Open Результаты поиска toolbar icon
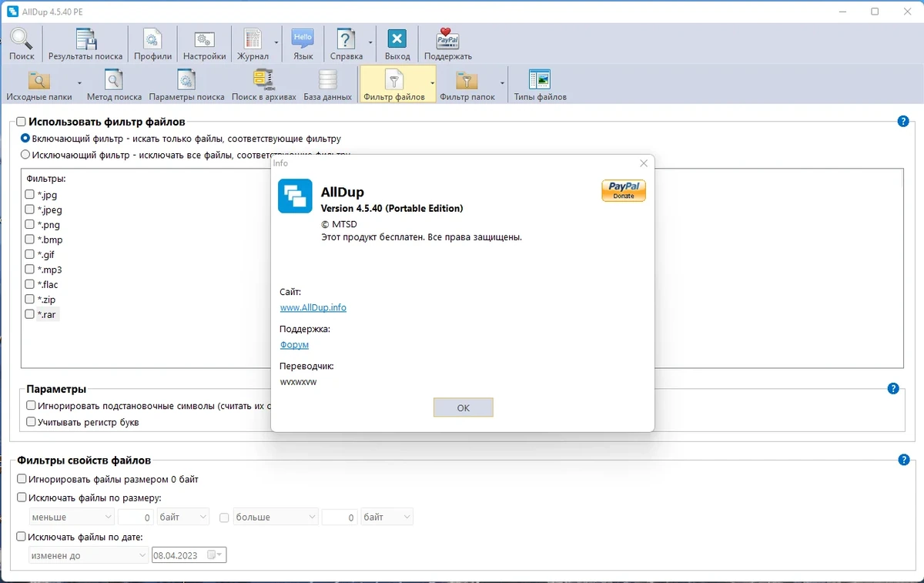 coord(85,39)
